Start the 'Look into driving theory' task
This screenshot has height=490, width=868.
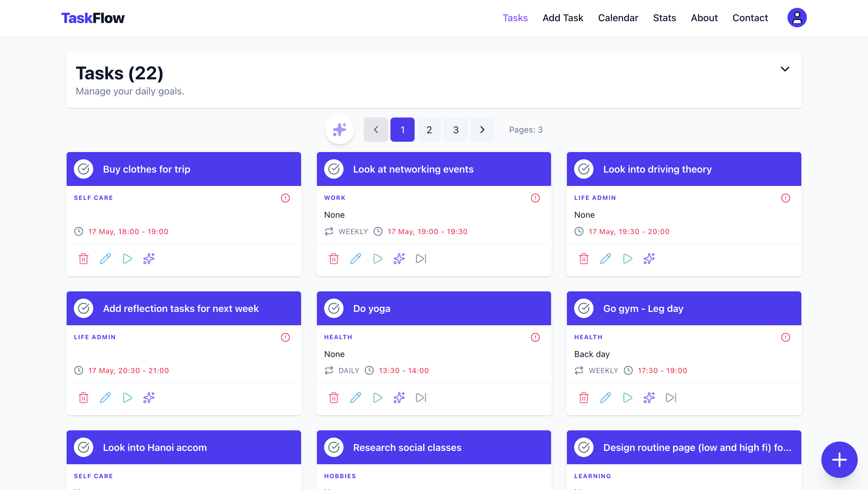point(627,259)
